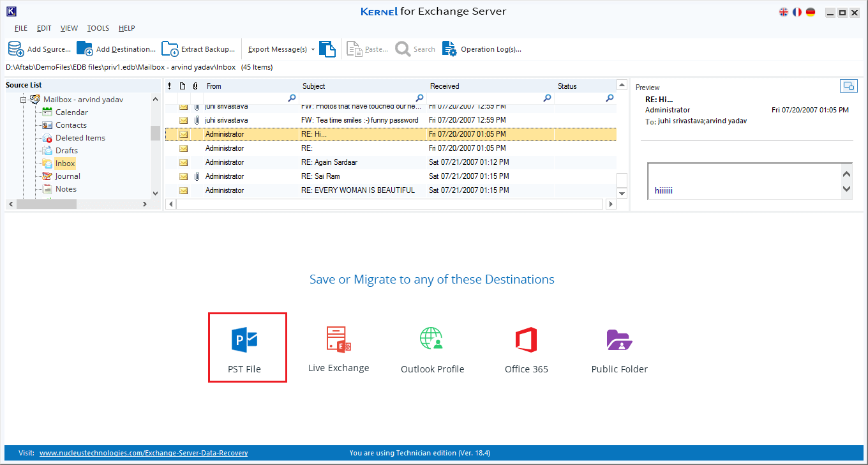Select Live Exchange destination
868x465 pixels.
(338, 349)
